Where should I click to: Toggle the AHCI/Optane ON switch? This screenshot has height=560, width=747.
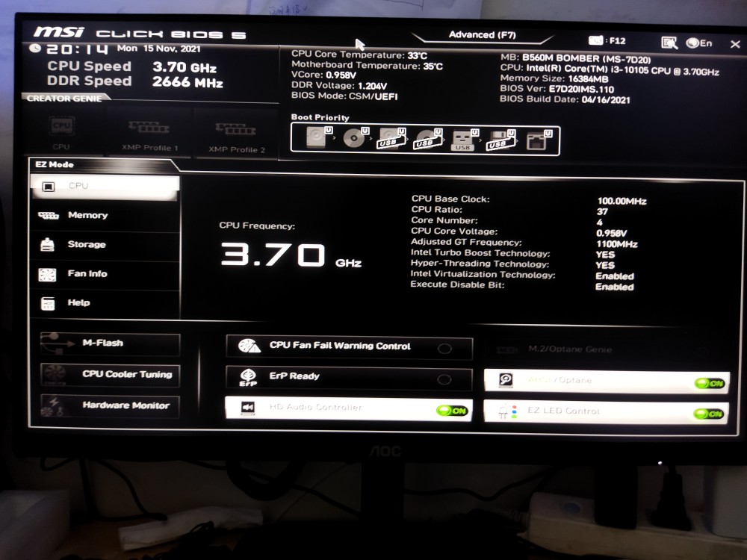(710, 383)
